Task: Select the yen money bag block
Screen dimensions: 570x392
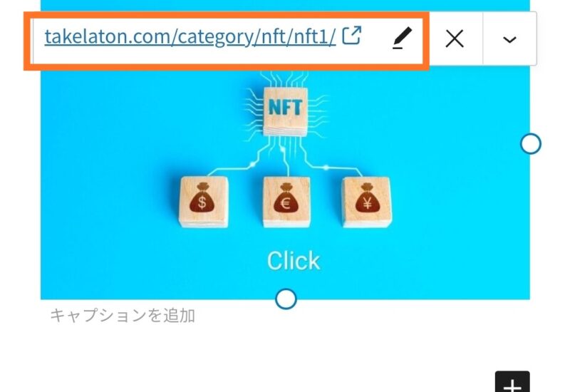Action: (367, 202)
